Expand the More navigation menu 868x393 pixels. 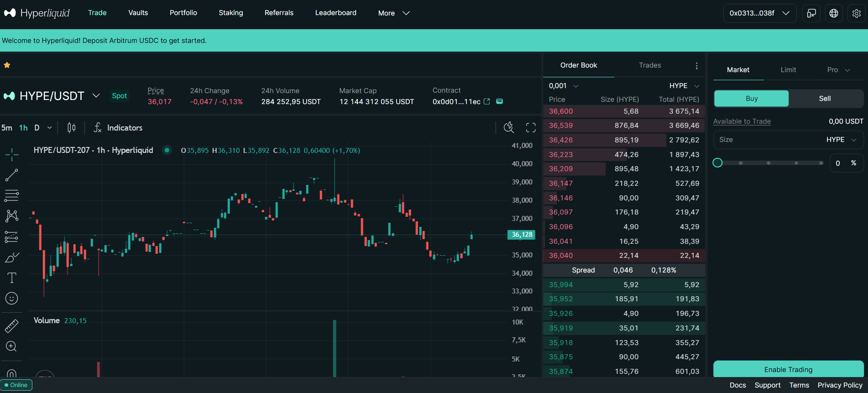coord(393,13)
